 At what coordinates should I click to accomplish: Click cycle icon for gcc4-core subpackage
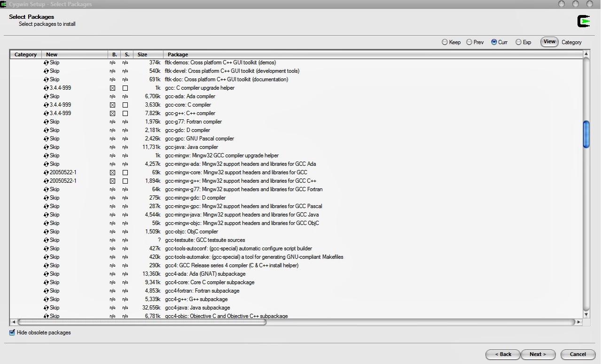pos(47,282)
